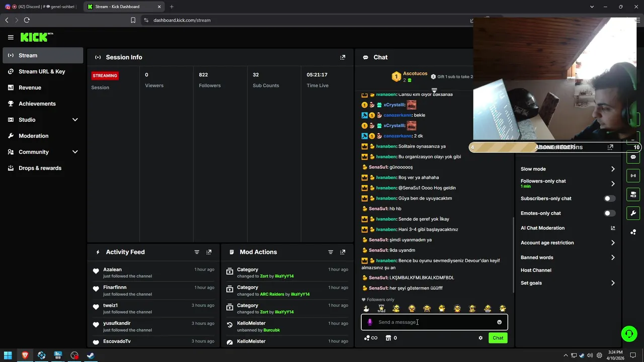Viewport: 644px width, 362px height.
Task: Open Followers-only chat options
Action: click(568, 184)
